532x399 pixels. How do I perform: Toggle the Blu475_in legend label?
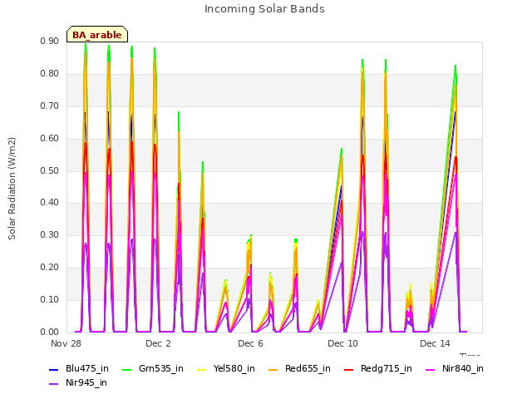(87, 368)
